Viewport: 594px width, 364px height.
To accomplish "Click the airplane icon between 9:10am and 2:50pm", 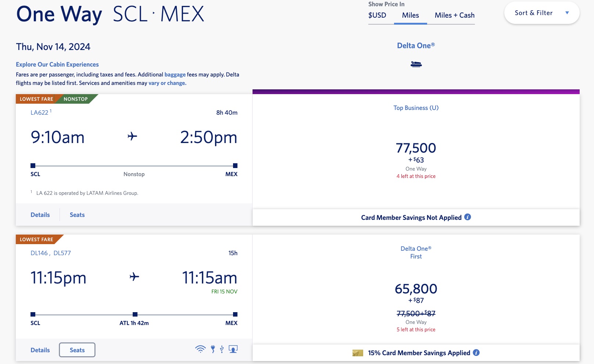I will coord(132,136).
